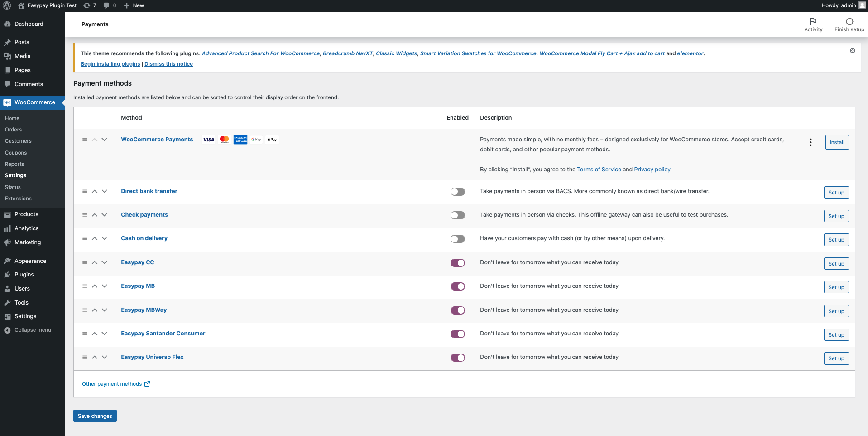
Task: Move Easypay CC up with chevron
Action: (95, 262)
